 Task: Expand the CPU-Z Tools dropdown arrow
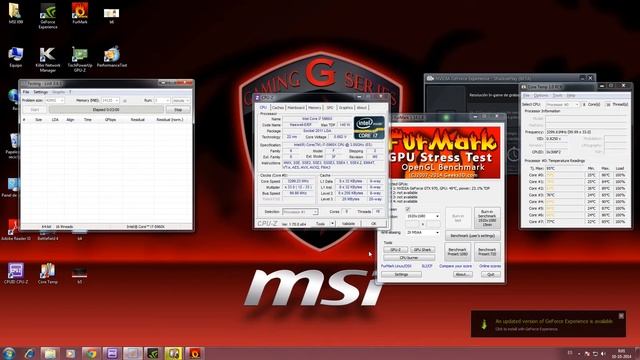(332, 223)
